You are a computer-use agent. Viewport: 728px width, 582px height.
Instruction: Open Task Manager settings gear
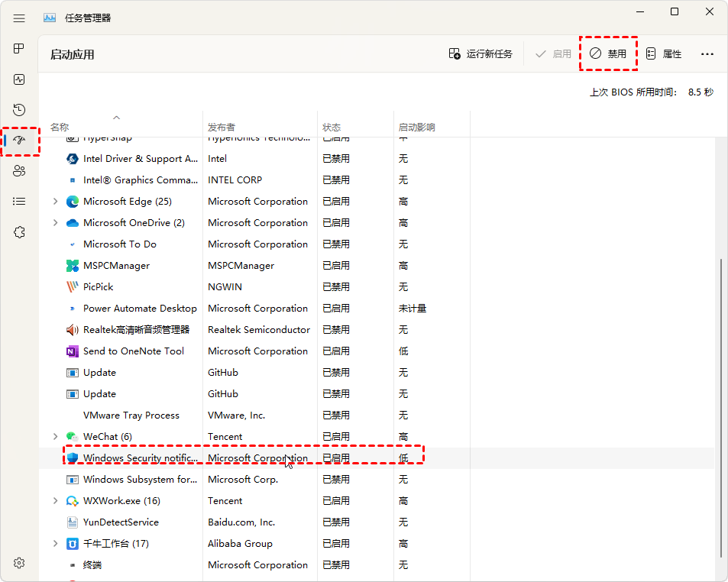pos(19,563)
